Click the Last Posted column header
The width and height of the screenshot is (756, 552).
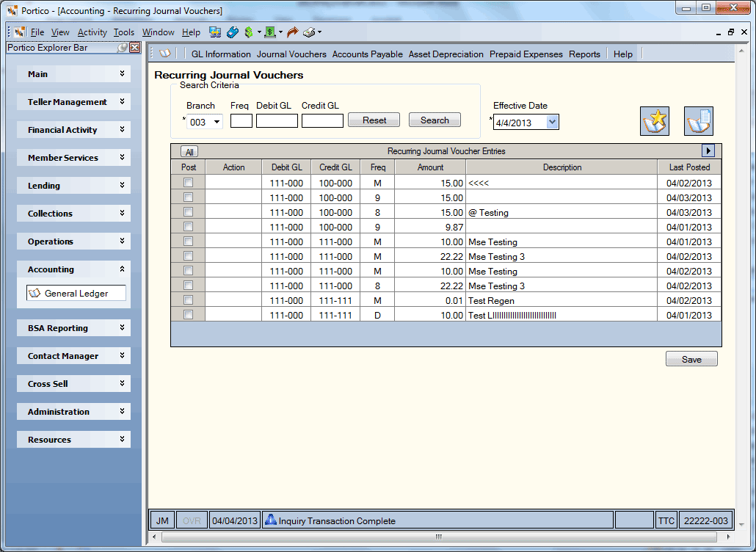(689, 167)
